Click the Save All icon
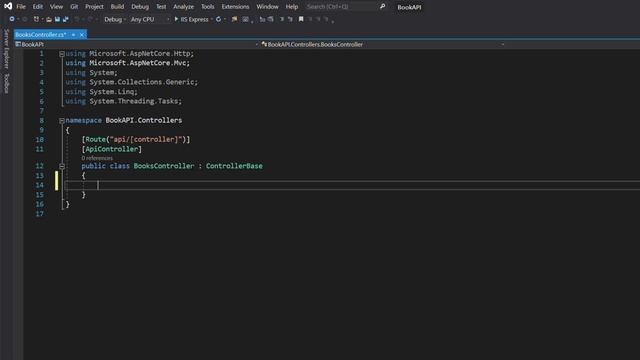Image resolution: width=640 pixels, height=360 pixels. [x=65, y=19]
